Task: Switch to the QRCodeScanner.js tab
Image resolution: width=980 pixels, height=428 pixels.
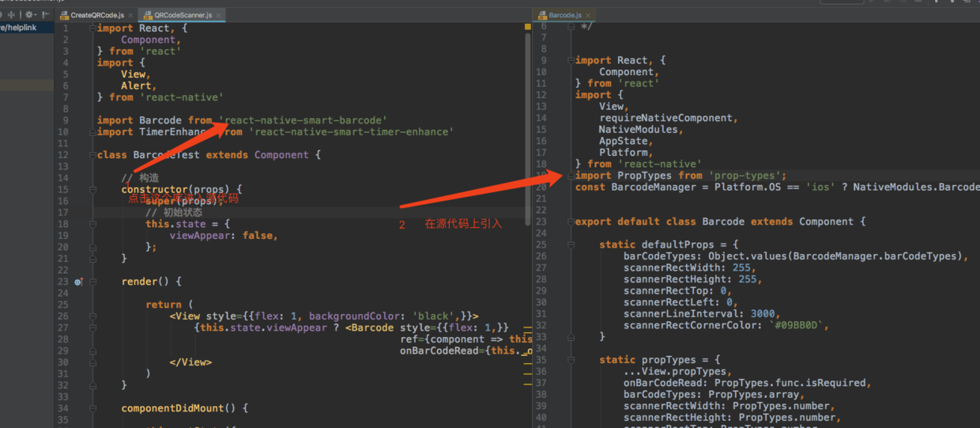Action: pos(183,15)
